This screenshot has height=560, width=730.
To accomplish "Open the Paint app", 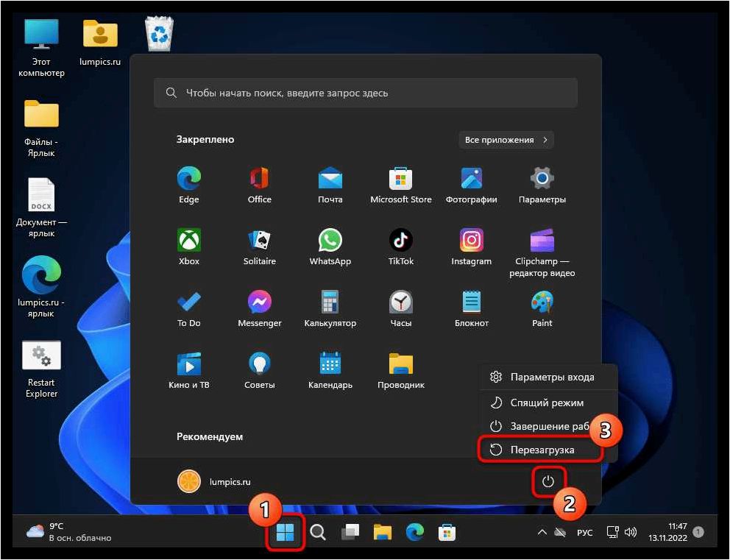I will (x=542, y=308).
